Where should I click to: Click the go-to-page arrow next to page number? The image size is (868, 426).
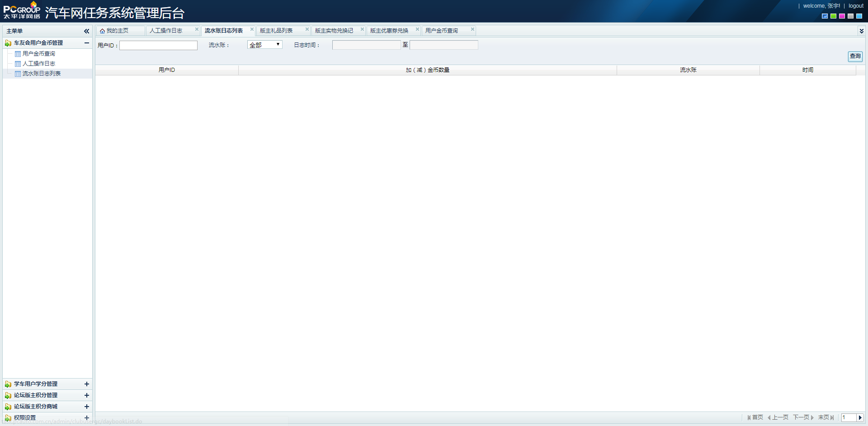coord(860,418)
